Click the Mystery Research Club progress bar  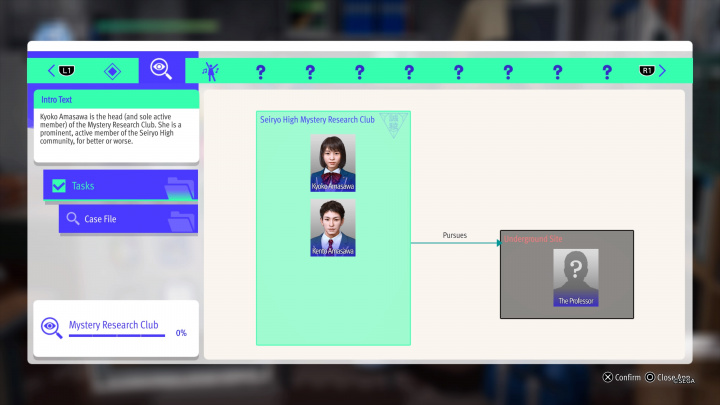click(118, 336)
